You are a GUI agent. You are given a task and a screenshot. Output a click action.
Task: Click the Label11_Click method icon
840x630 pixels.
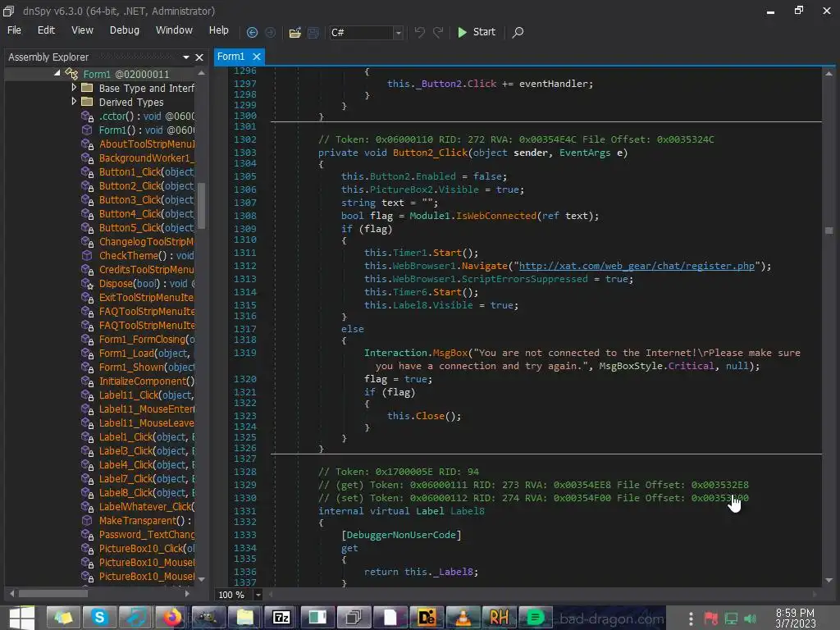point(87,395)
